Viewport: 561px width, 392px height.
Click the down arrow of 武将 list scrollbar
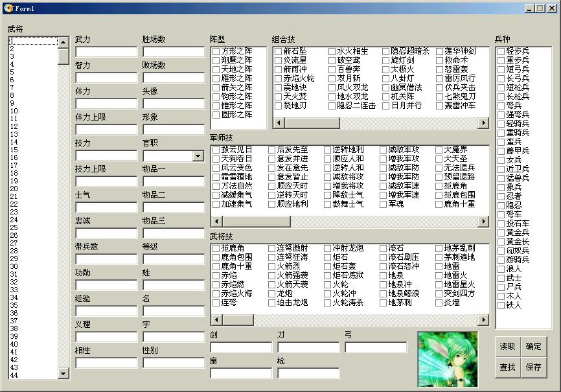pyautogui.click(x=63, y=373)
